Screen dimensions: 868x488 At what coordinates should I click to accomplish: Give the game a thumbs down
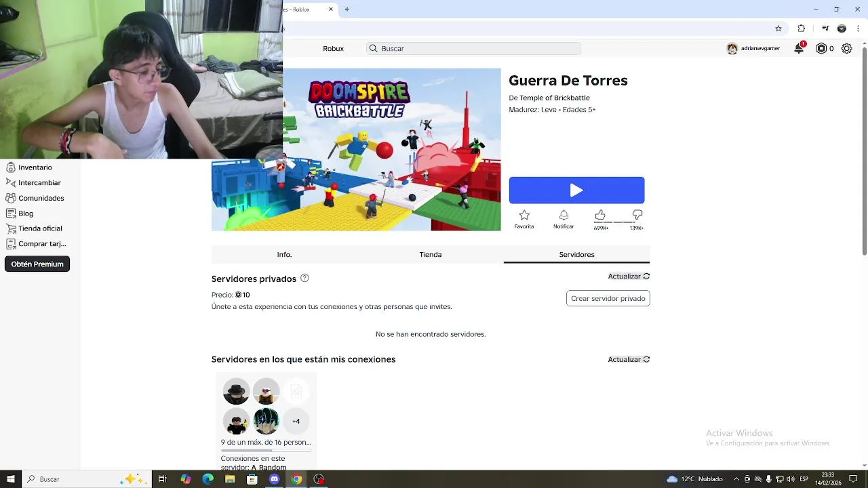[x=637, y=216]
